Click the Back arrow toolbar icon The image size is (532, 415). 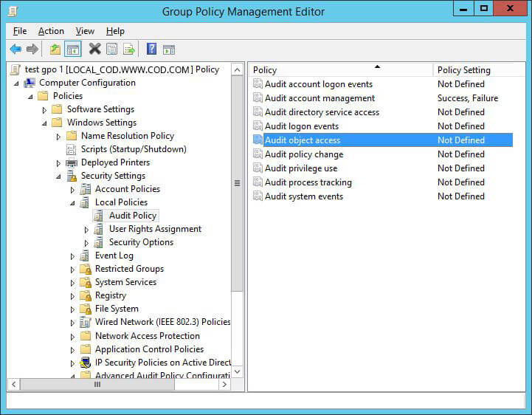tap(15, 49)
